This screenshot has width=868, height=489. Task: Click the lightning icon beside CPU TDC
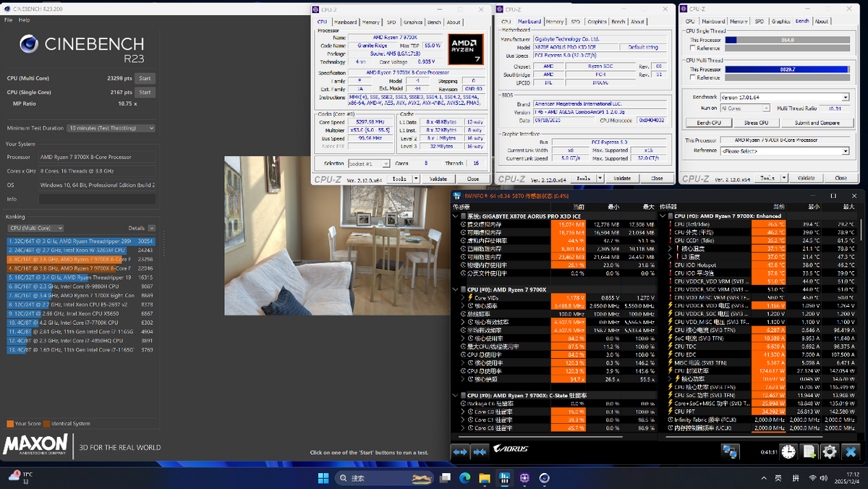click(x=670, y=346)
